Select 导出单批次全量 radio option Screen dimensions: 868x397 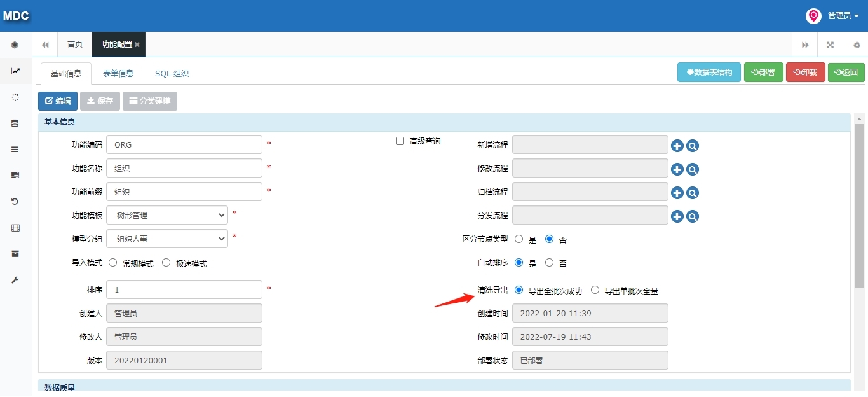[595, 290]
